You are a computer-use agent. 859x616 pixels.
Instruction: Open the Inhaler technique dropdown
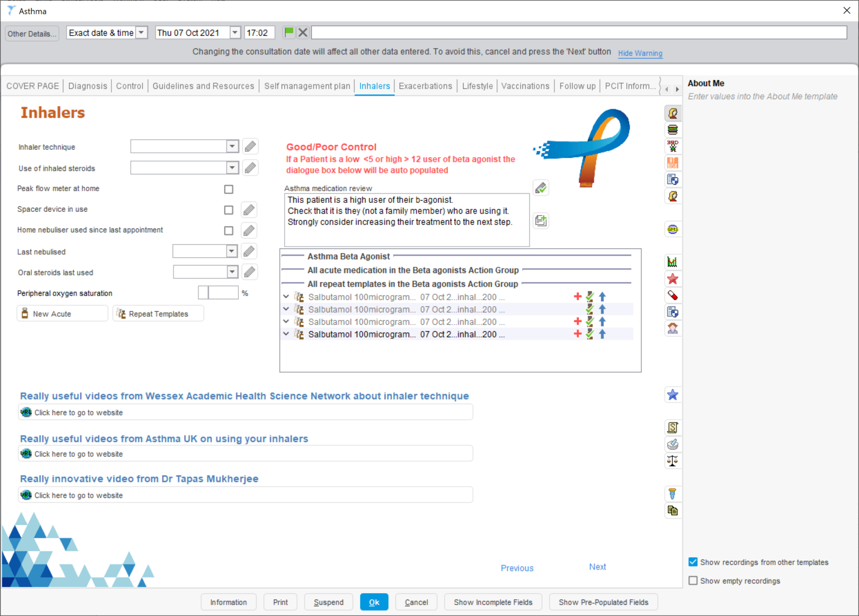point(232,146)
